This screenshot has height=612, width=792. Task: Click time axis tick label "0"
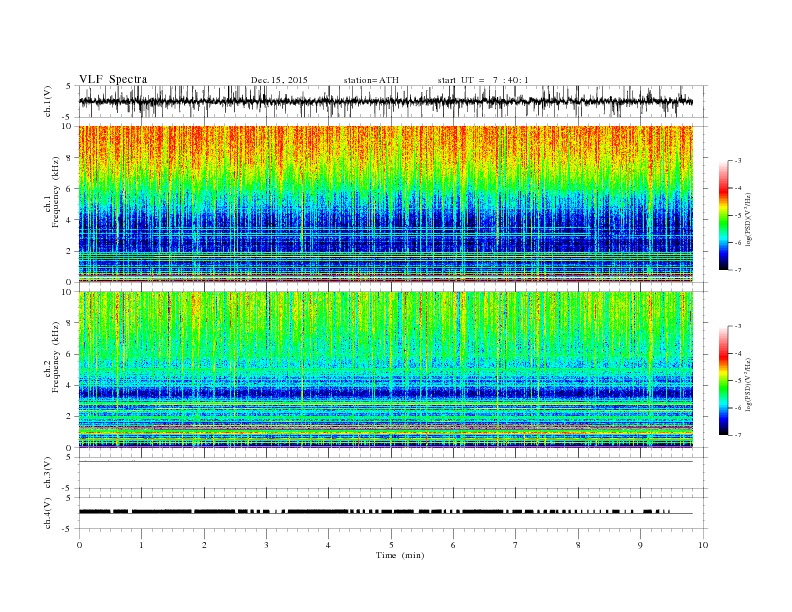[79, 545]
